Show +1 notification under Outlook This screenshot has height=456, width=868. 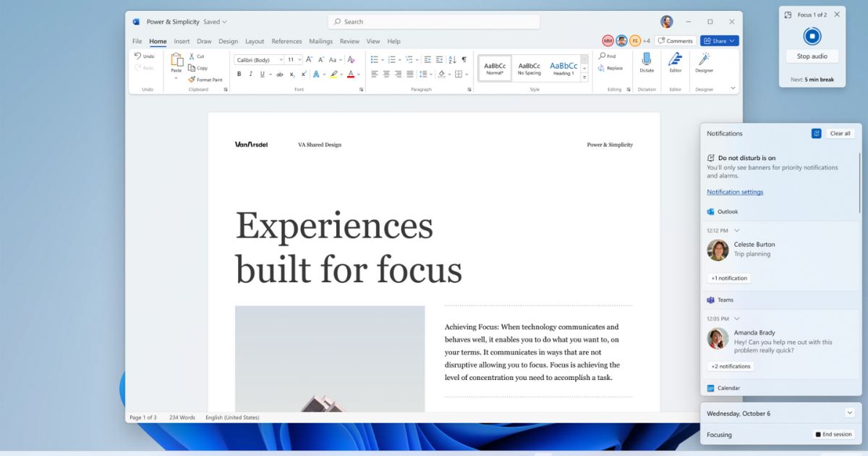(x=729, y=278)
